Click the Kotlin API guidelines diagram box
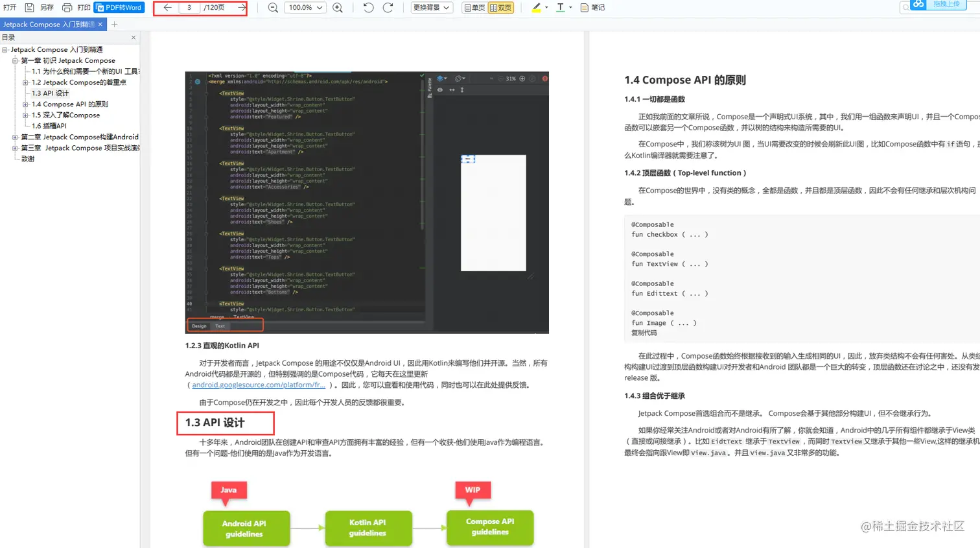The image size is (980, 548). pyautogui.click(x=367, y=528)
